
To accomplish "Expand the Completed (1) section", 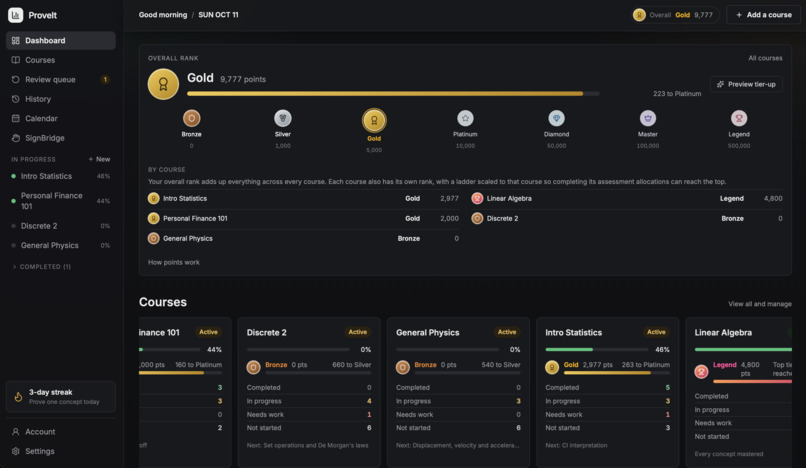I will [x=41, y=266].
